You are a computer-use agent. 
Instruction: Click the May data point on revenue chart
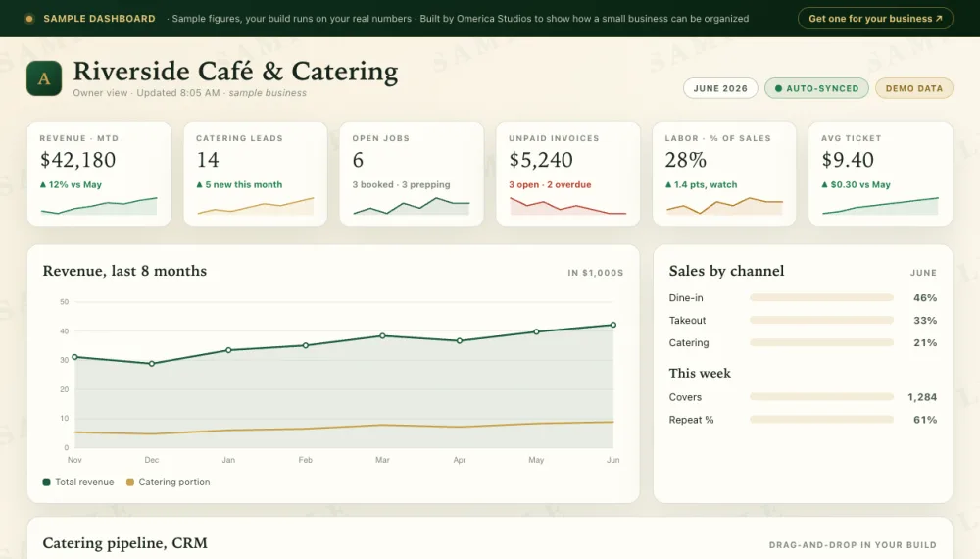click(536, 332)
